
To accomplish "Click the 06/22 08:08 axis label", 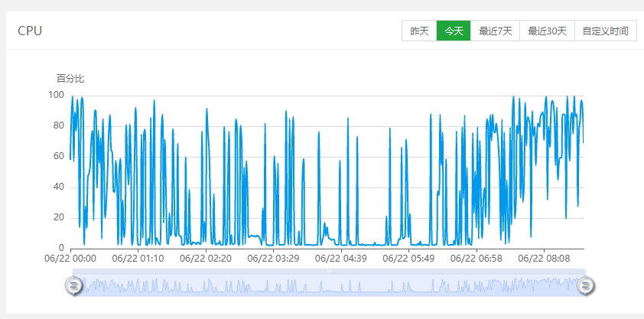I will pyautogui.click(x=545, y=259).
